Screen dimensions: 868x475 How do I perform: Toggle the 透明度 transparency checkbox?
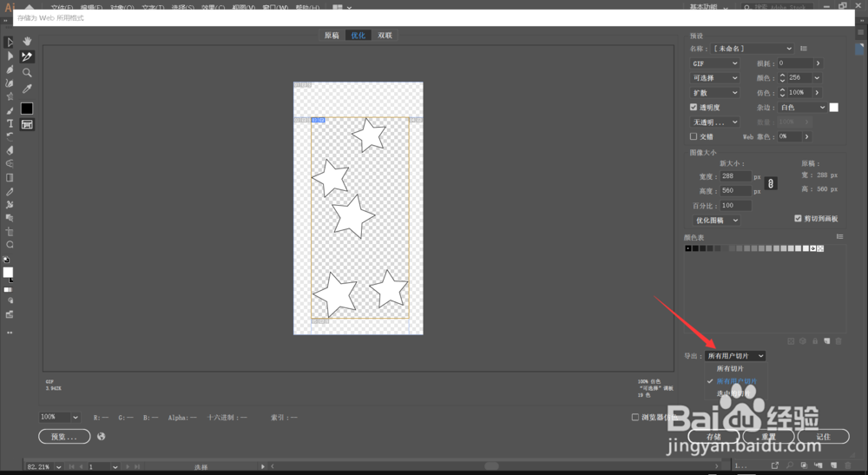tap(693, 107)
